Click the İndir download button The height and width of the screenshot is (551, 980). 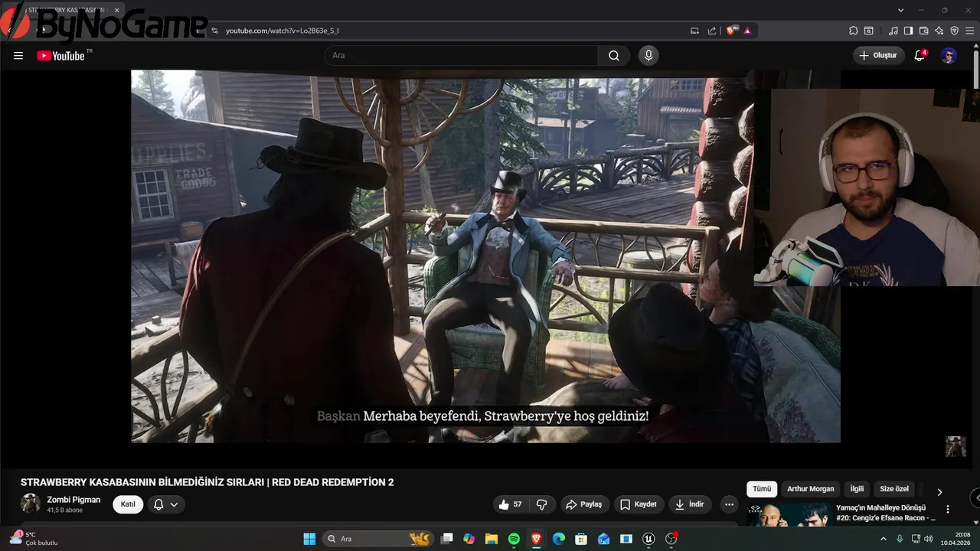pos(689,504)
